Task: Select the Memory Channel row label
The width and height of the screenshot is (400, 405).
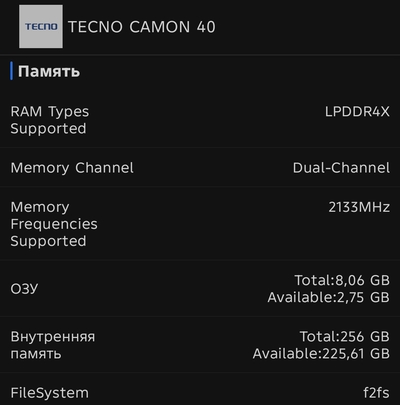Action: (x=72, y=168)
